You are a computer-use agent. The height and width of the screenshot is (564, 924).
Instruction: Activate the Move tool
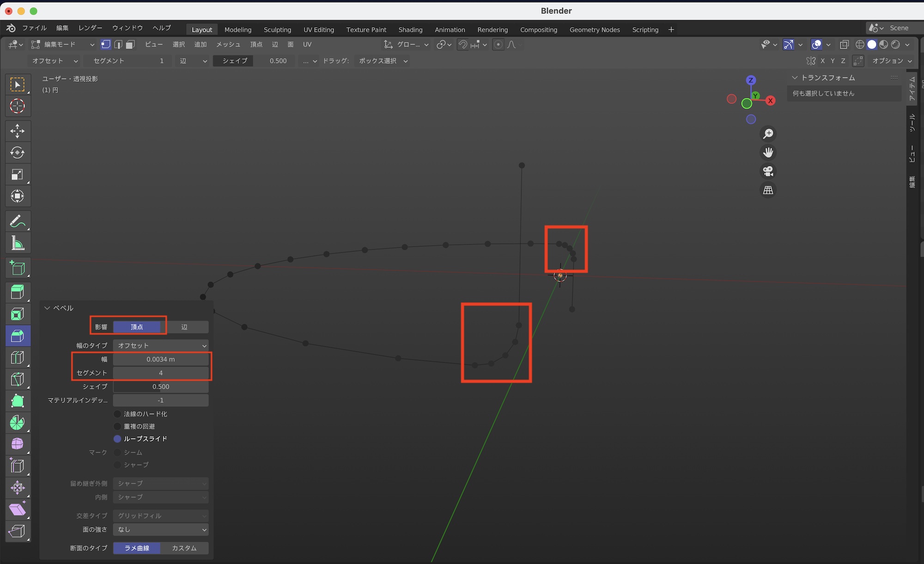pos(18,131)
